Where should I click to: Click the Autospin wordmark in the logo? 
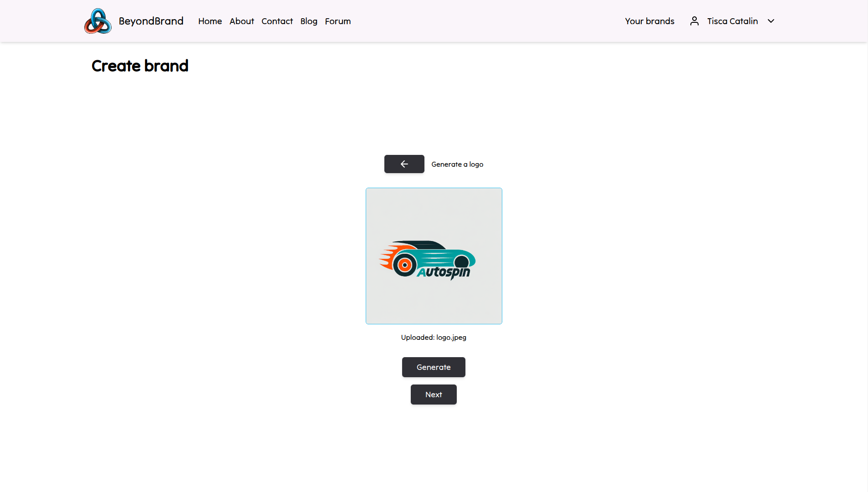[x=444, y=272]
